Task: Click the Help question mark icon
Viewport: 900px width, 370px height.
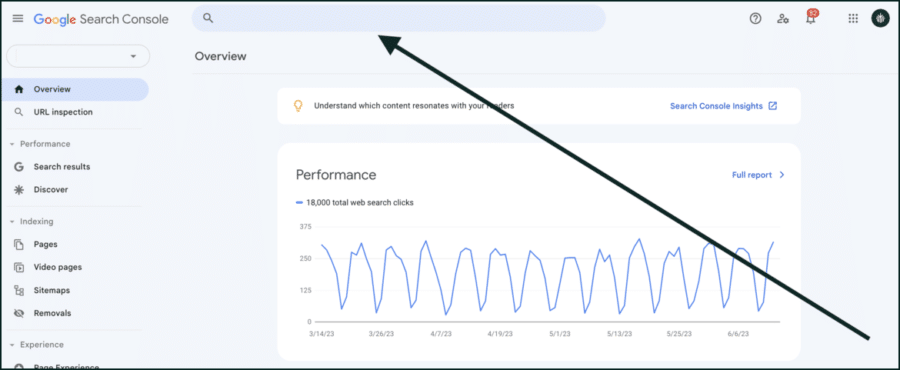Action: pyautogui.click(x=755, y=18)
